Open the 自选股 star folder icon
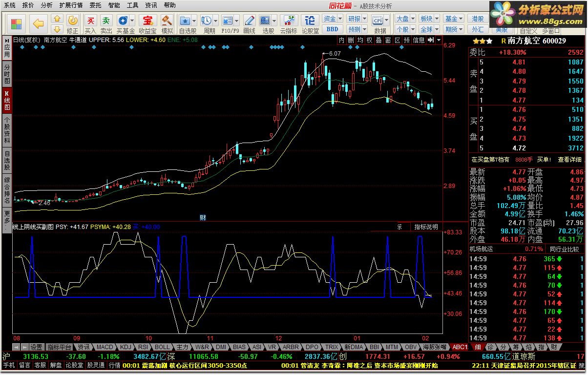Screen dimensions: 588x375 [x=185, y=21]
